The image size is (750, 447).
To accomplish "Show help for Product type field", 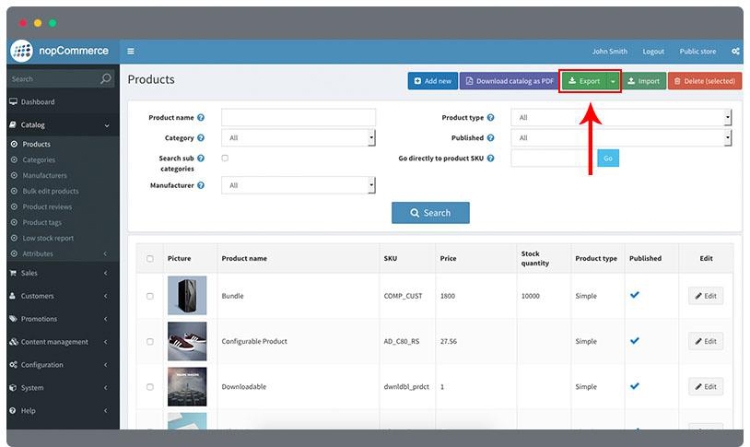I will click(491, 118).
